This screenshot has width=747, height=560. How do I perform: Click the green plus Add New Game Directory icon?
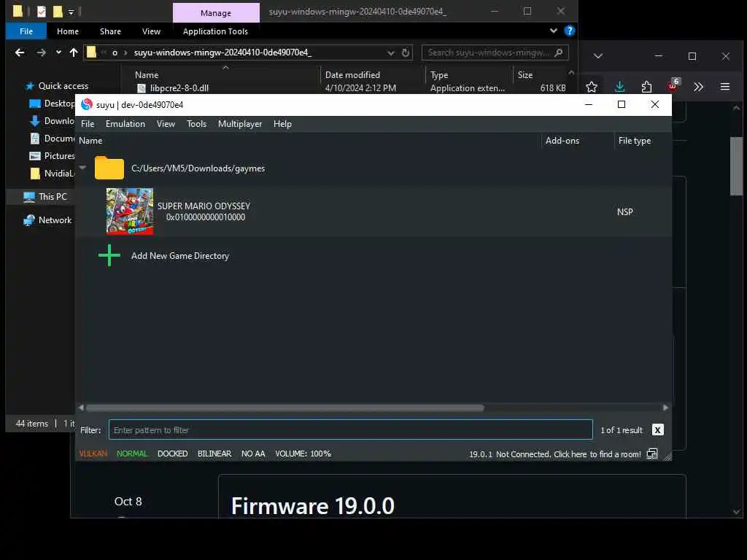point(109,256)
